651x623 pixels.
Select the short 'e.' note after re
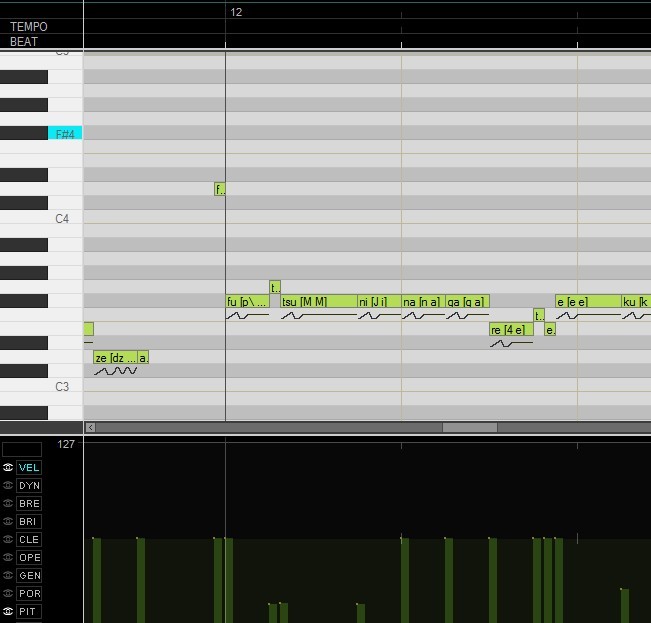click(550, 330)
